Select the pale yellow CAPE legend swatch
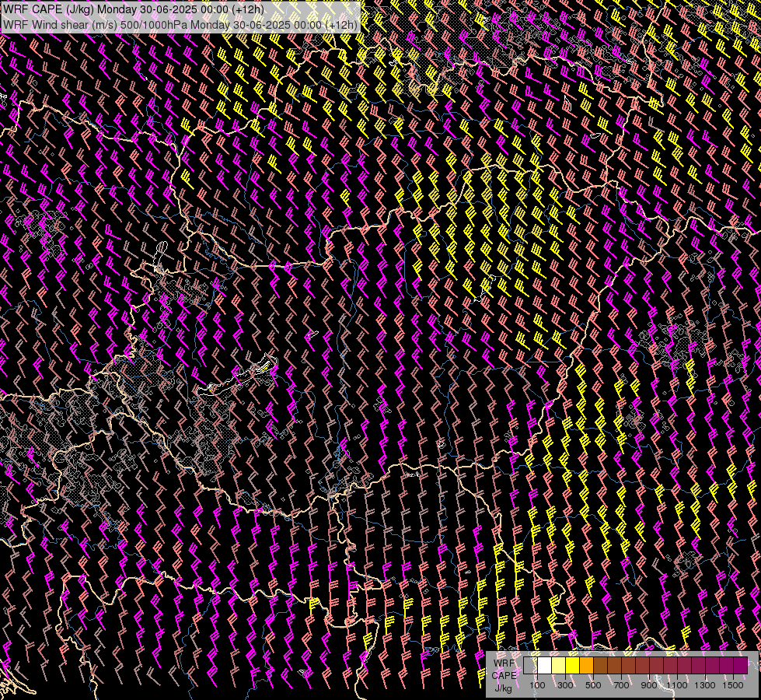Image resolution: width=761 pixels, height=700 pixels. 559,665
